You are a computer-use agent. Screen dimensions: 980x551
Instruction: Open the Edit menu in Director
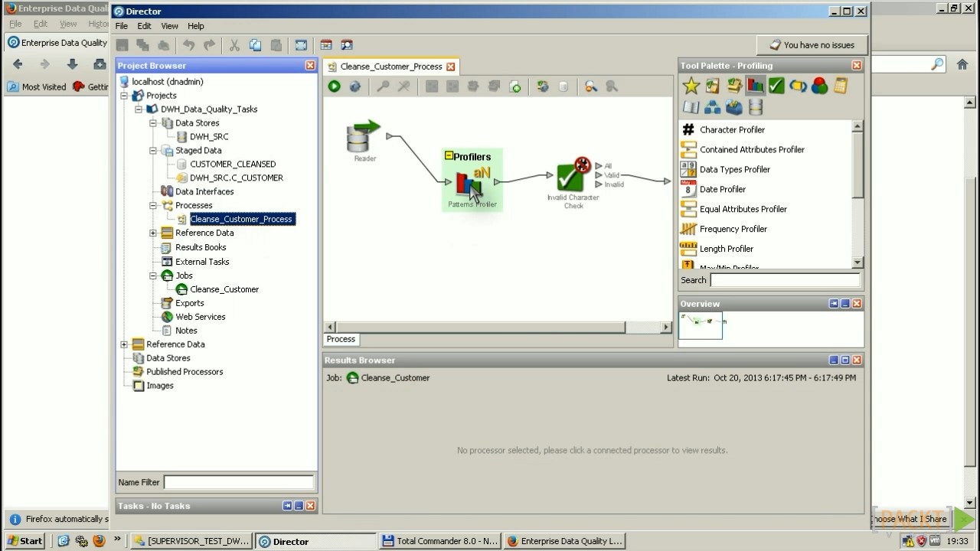coord(144,26)
